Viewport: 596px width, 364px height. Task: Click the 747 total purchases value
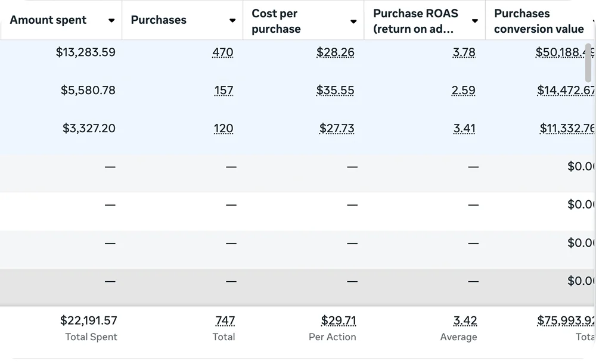(225, 321)
